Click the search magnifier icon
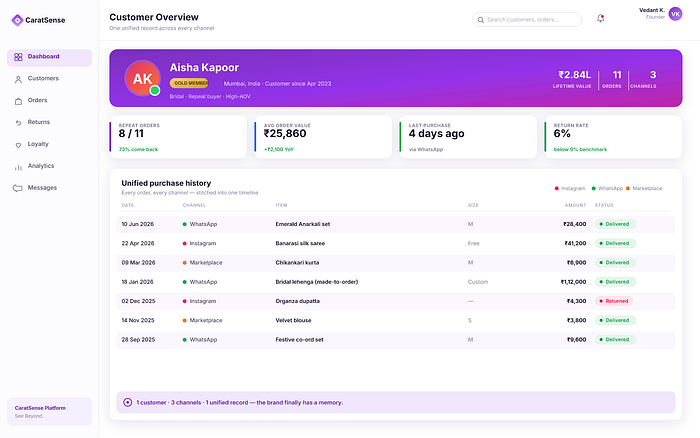Screen dimensions: 700x438 click(481, 20)
